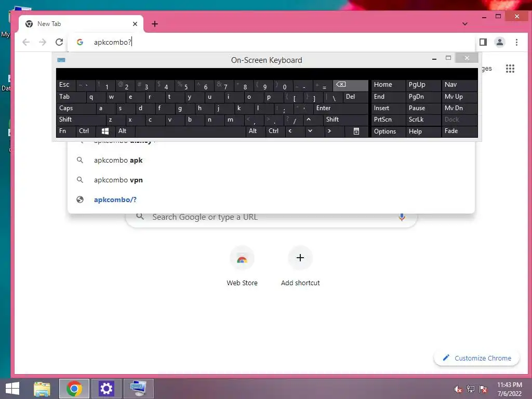532x399 pixels.
Task: Open Windows Start button
Action: tap(12, 389)
